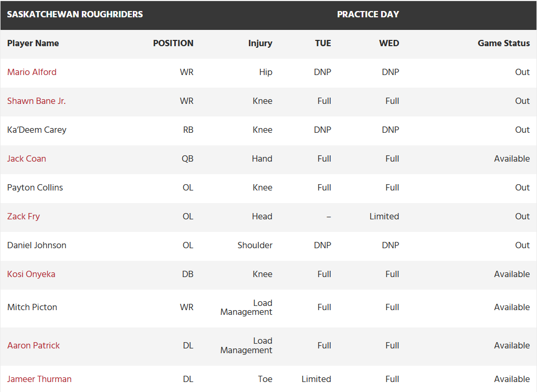
Task: Click Mitch Picton's Load Management cell
Action: click(x=246, y=308)
